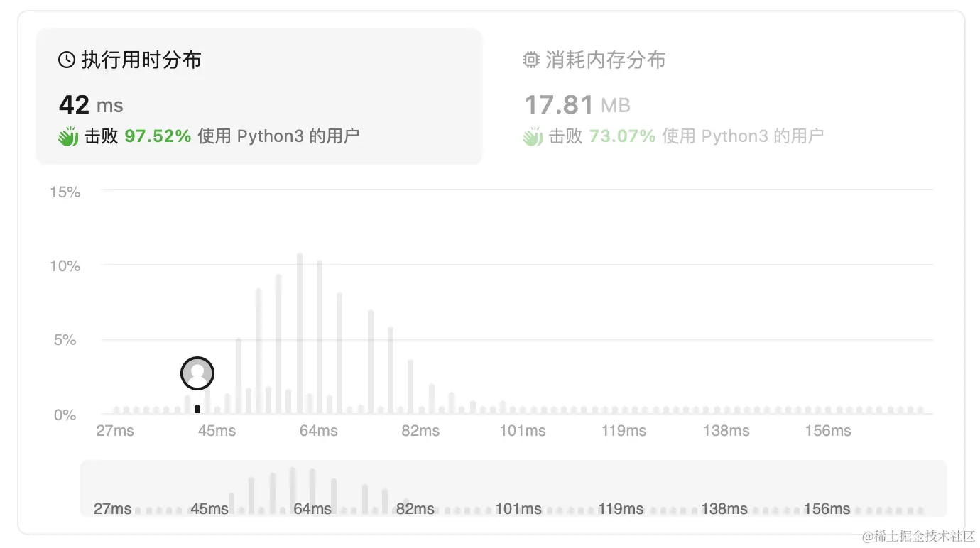Click the 15% y-axis label
The width and height of the screenshot is (980, 548).
point(65,192)
